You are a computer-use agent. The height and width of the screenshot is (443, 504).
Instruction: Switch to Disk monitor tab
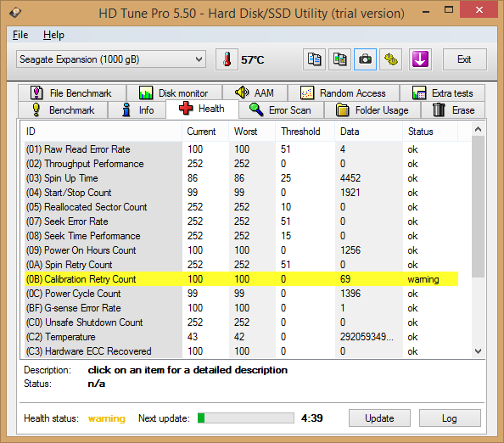click(175, 93)
